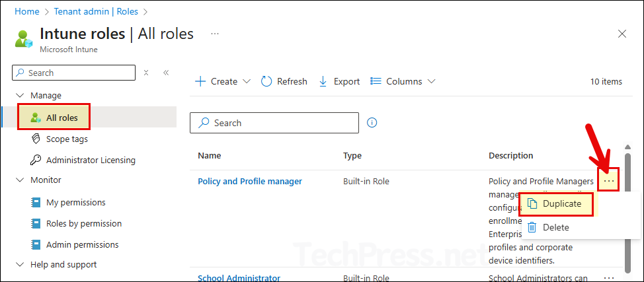Open My permissions
The width and height of the screenshot is (644, 282).
[75, 202]
